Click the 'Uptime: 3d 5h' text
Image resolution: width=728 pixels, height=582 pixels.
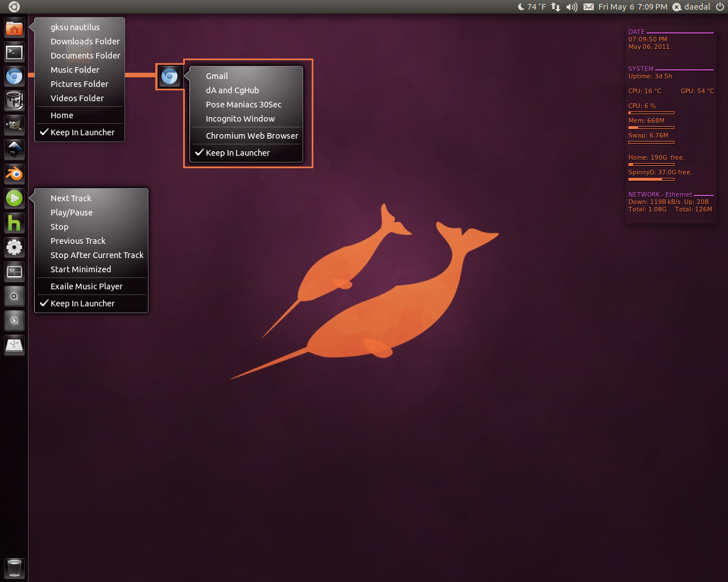click(x=650, y=76)
